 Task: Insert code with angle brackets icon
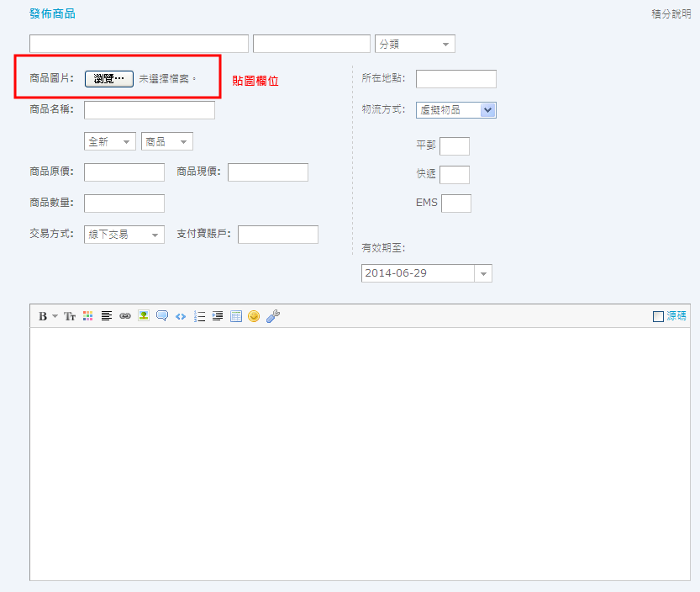181,316
